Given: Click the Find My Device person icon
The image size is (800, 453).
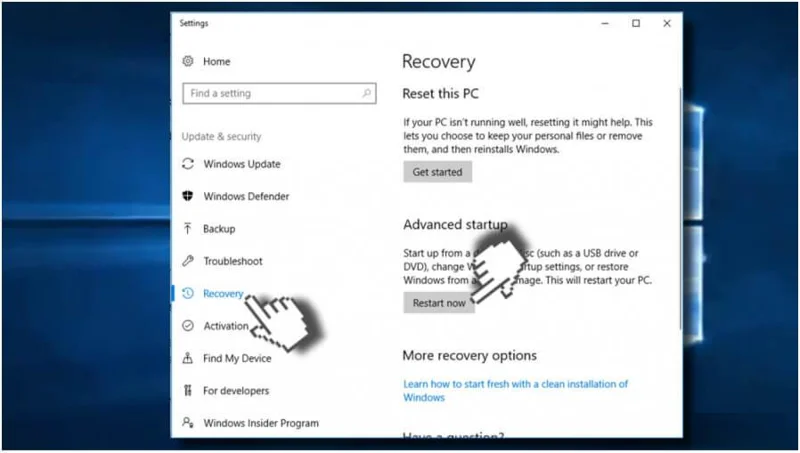Looking at the screenshot, I should [x=188, y=358].
